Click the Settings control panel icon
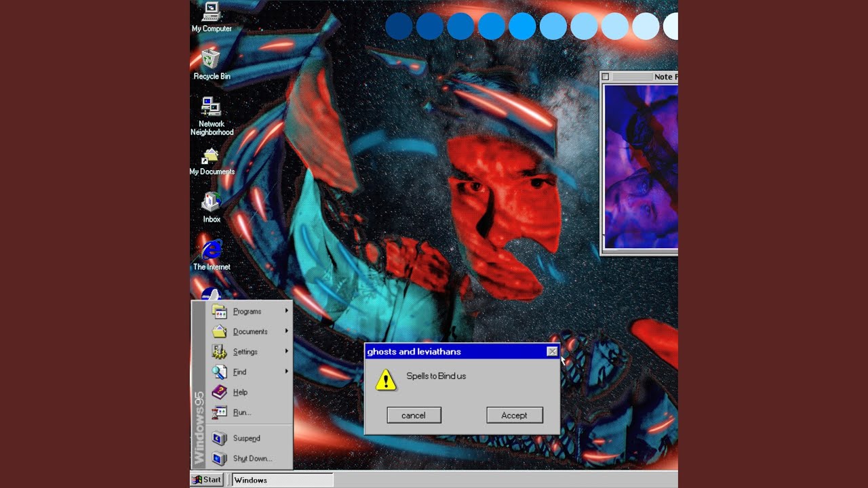Viewport: 868px width, 488px height. click(x=219, y=352)
